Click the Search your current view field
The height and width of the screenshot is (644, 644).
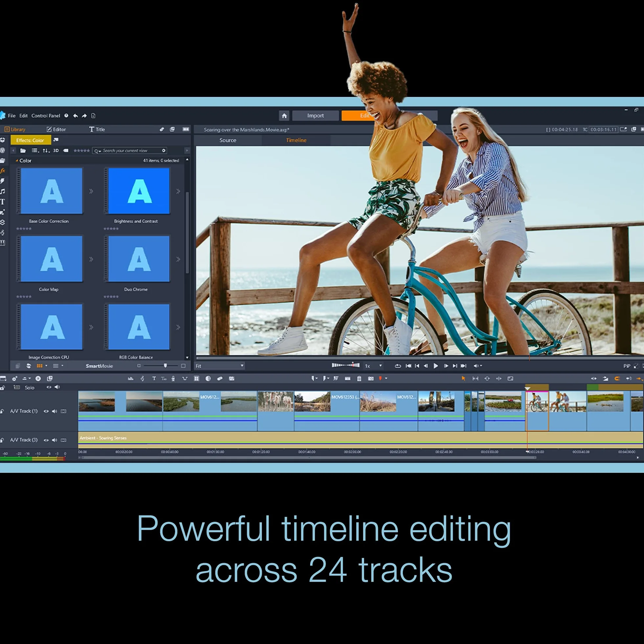[130, 151]
